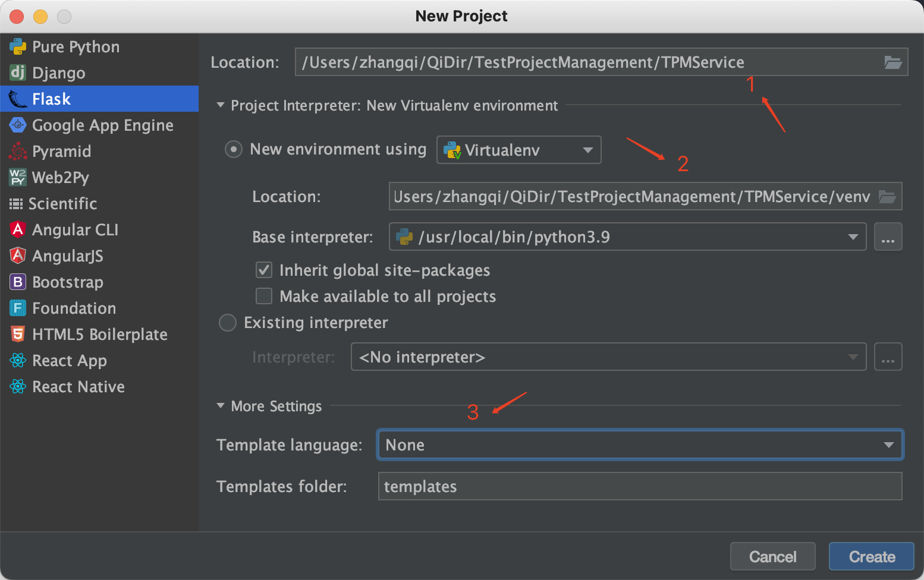
Task: Collapse the More Settings section
Action: click(221, 406)
